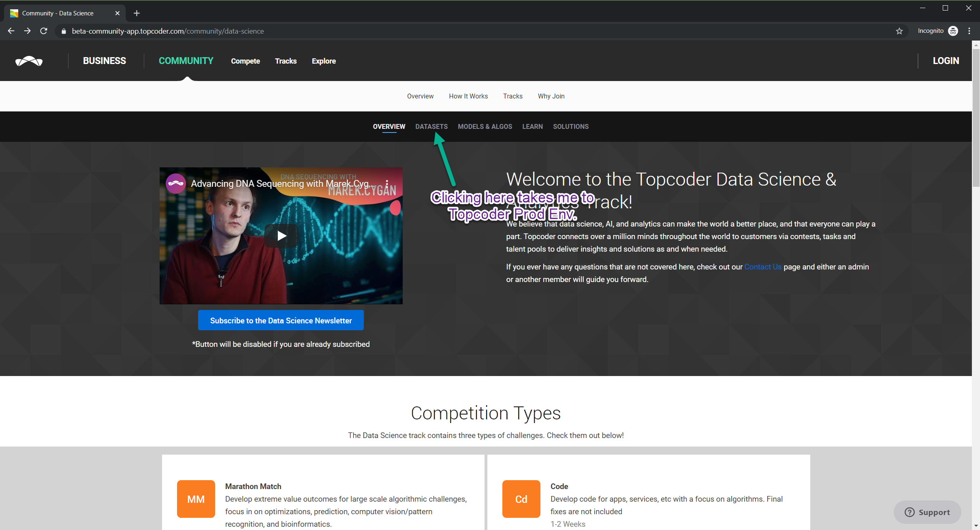This screenshot has height=530, width=980.
Task: Select the MM Marathon Match badge
Action: click(x=196, y=499)
